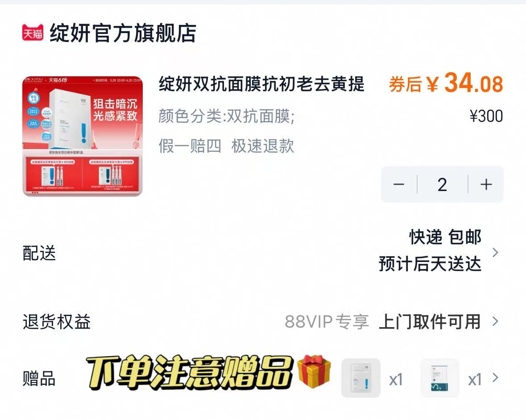Screen dimensions: 526x420
Task: Expand delivery options chevron next to 快递 包邮
Action: [x=495, y=253]
